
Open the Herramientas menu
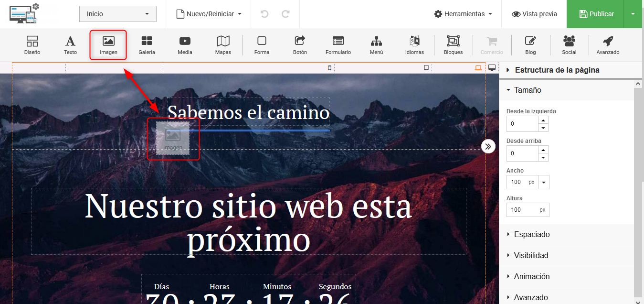coord(463,14)
